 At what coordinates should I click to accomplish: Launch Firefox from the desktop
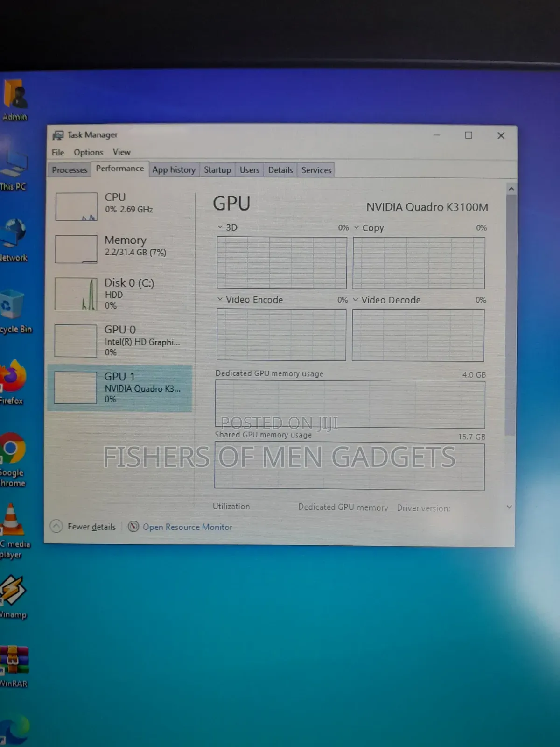coord(13,382)
